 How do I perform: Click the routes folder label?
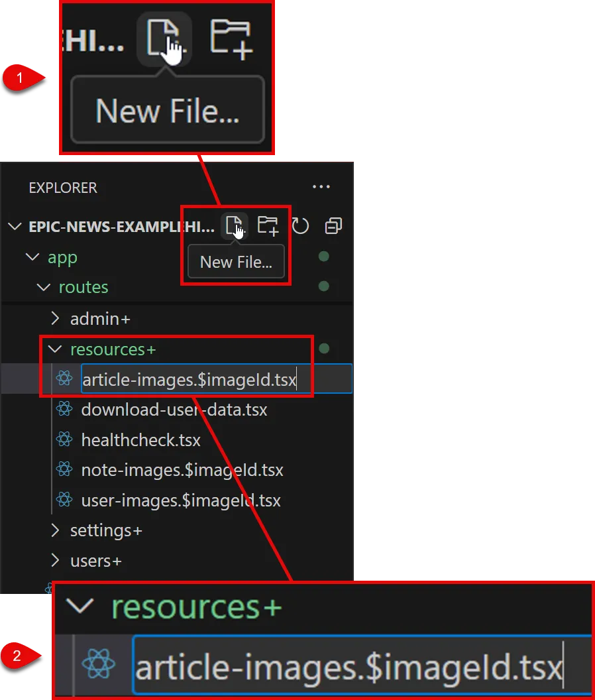tap(83, 287)
